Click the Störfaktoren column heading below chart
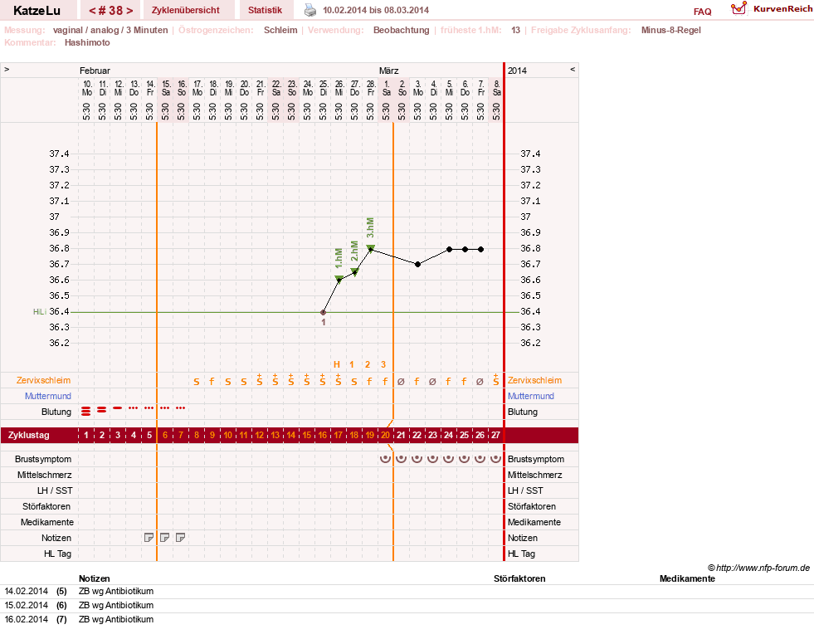 pyautogui.click(x=519, y=578)
